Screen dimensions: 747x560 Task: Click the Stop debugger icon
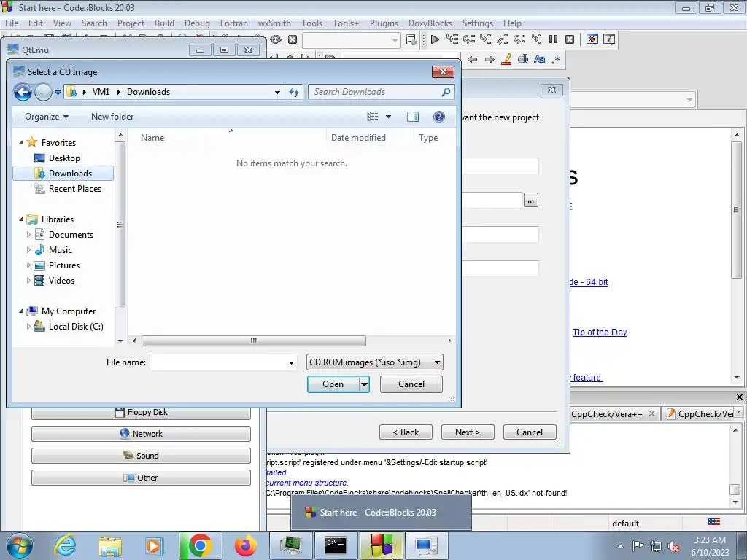pos(569,39)
